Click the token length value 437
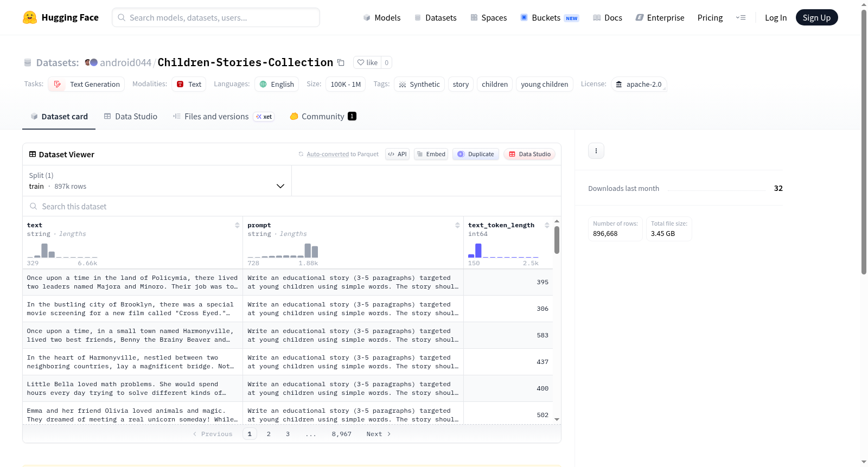 tap(542, 362)
